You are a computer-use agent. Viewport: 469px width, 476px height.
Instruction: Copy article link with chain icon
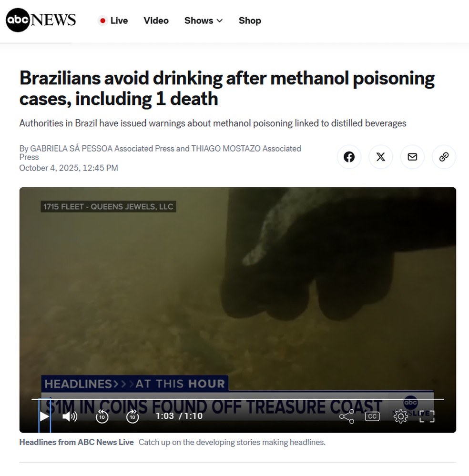pyautogui.click(x=444, y=157)
